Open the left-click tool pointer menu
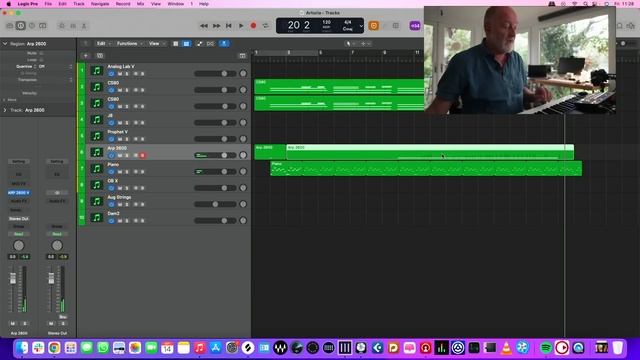 point(350,44)
